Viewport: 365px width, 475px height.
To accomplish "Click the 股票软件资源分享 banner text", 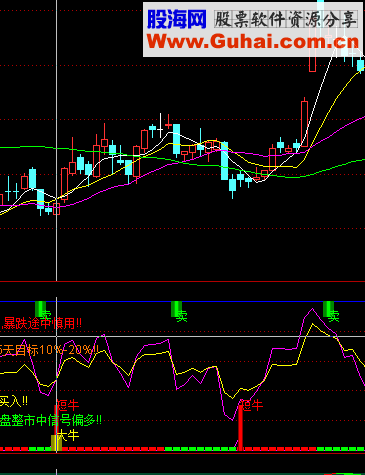I will [x=286, y=19].
